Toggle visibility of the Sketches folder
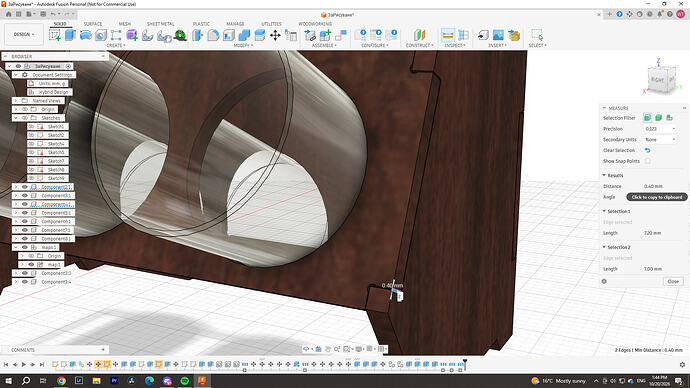 click(25, 118)
